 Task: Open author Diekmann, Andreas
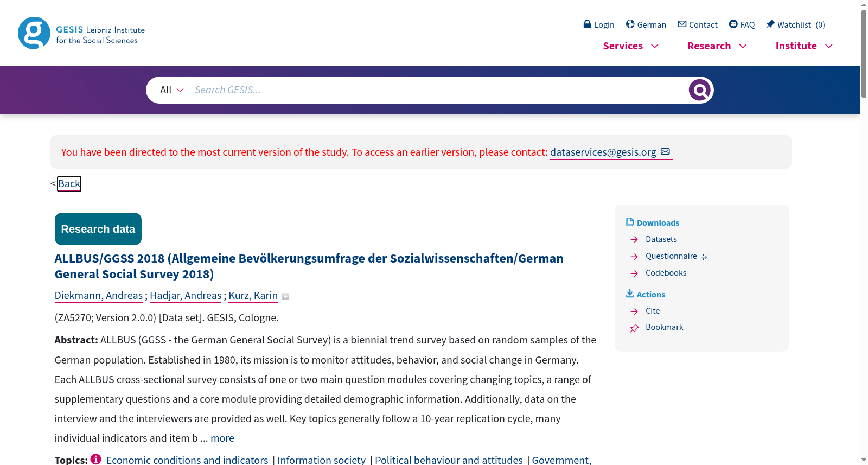(x=99, y=295)
